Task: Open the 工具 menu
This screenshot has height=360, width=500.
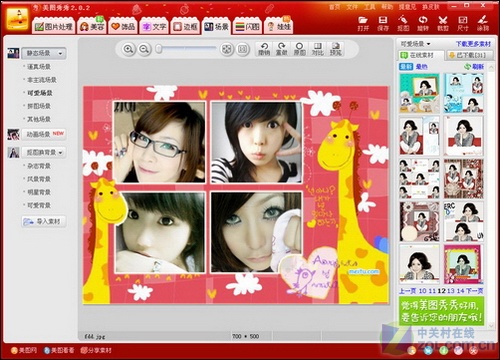Action: (369, 7)
